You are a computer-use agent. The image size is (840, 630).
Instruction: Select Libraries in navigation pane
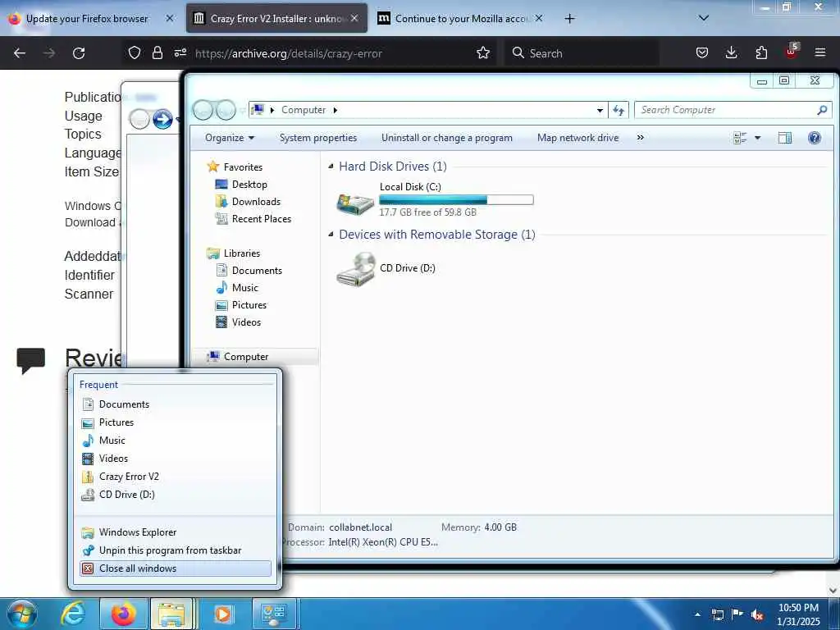click(x=242, y=253)
